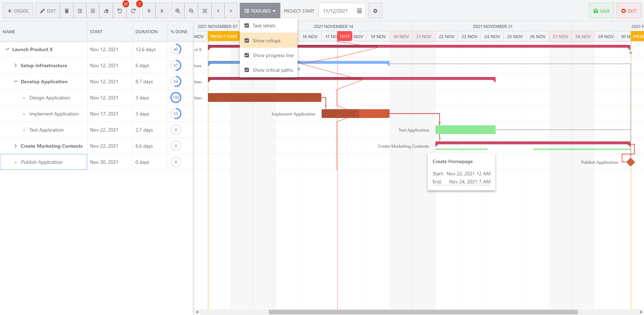Save the project

[602, 11]
